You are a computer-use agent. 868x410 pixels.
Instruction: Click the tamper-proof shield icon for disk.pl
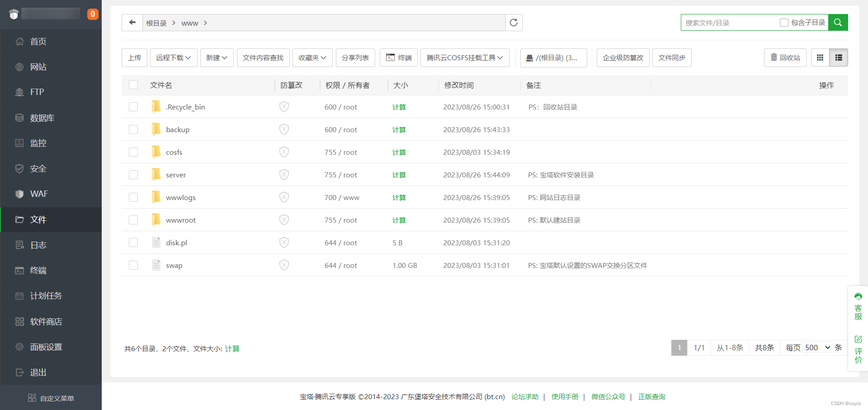[x=284, y=243]
